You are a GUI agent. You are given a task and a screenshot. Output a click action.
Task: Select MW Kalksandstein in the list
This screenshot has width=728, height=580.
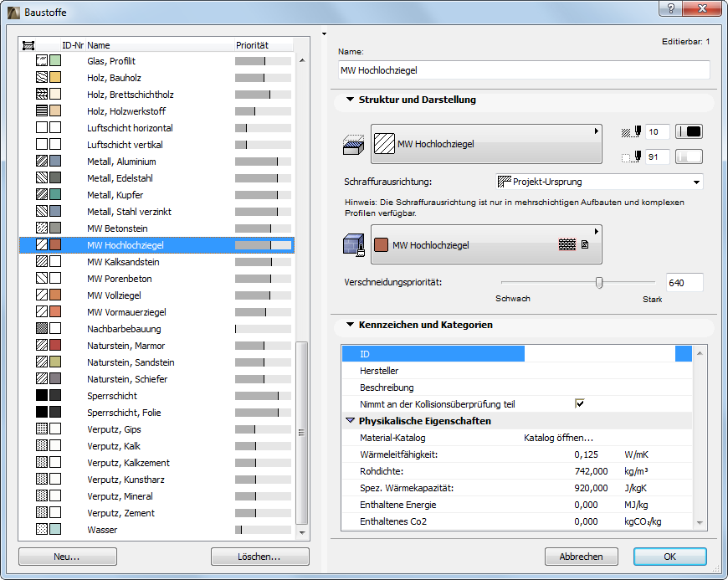pyautogui.click(x=157, y=261)
